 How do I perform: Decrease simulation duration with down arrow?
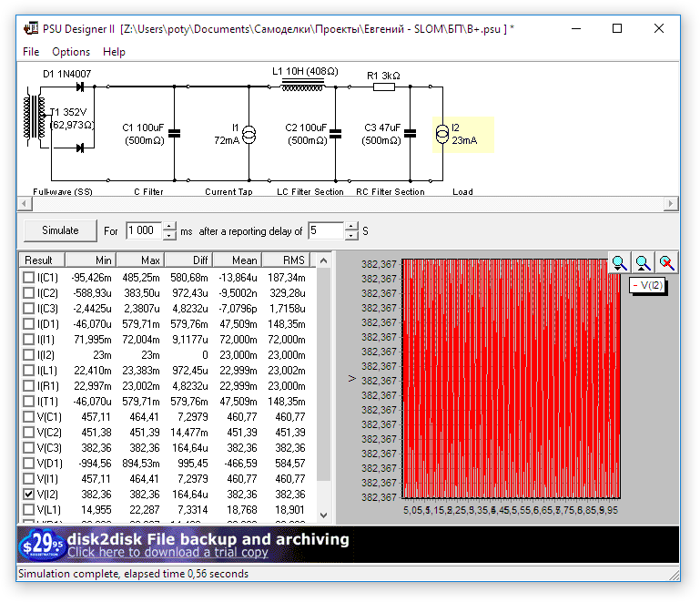(169, 236)
